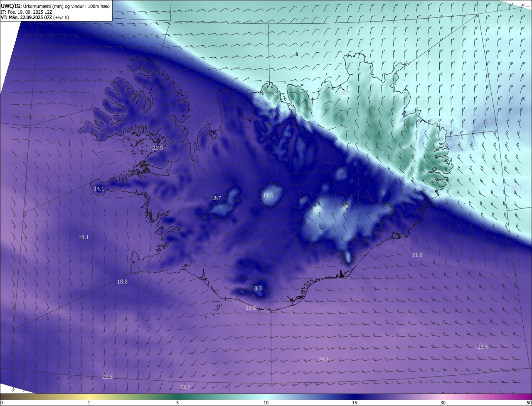
Task: Click the 5.6 value label
Action: [307, 105]
